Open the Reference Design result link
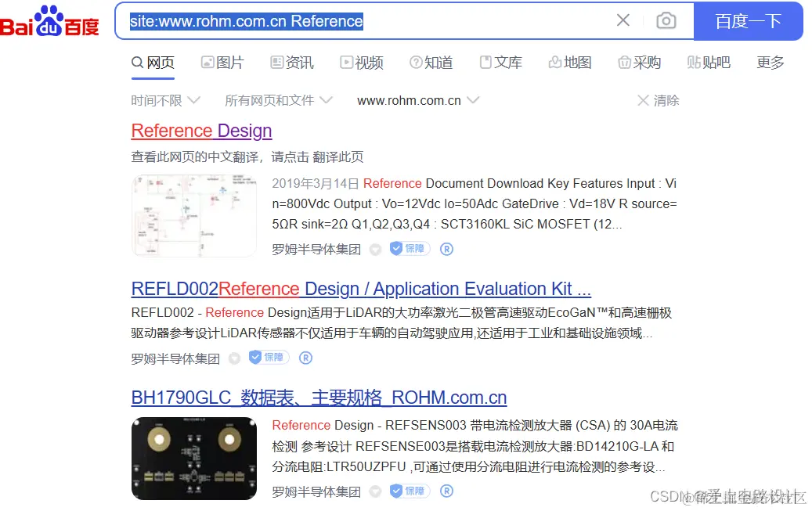This screenshot has height=511, width=812. coord(201,131)
